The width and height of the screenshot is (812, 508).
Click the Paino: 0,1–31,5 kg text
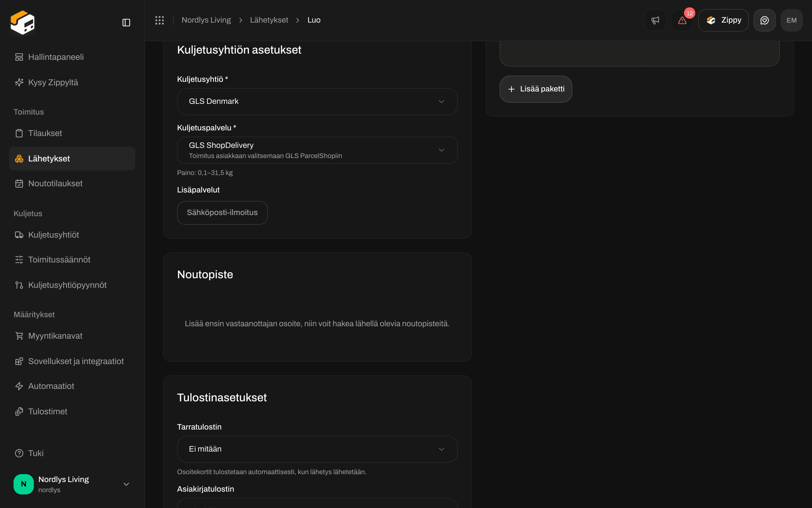coord(205,173)
